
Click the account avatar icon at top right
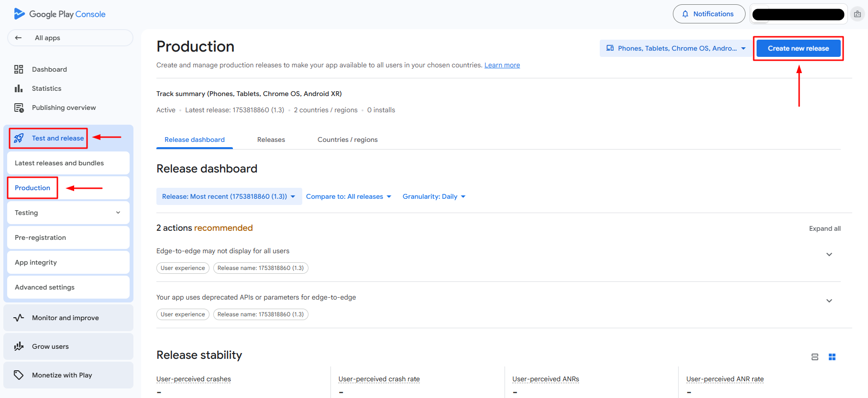coord(857,14)
